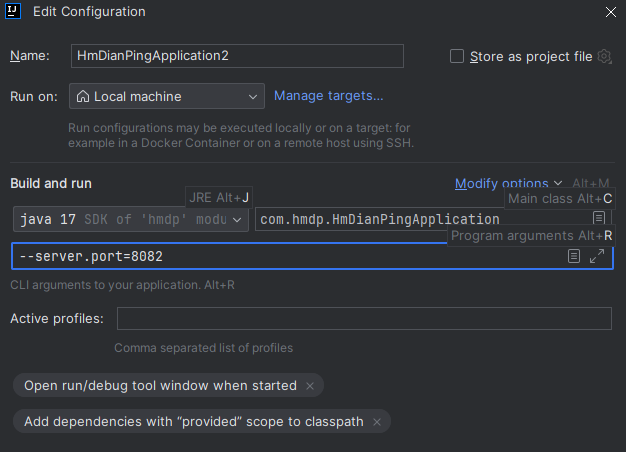626x452 pixels.
Task: Select the Active profiles text field
Action: tap(364, 319)
